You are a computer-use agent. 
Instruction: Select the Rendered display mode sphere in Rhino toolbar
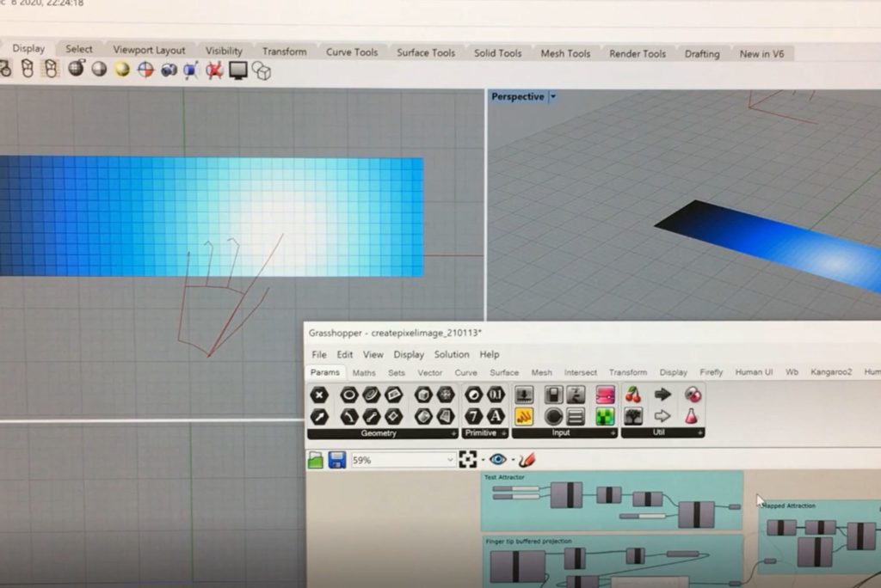123,70
